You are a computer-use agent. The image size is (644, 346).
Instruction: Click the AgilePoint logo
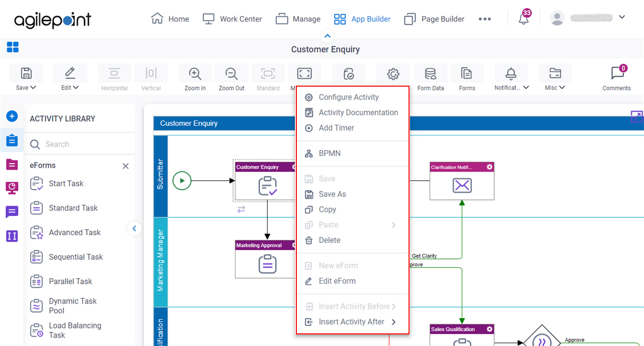point(53,19)
